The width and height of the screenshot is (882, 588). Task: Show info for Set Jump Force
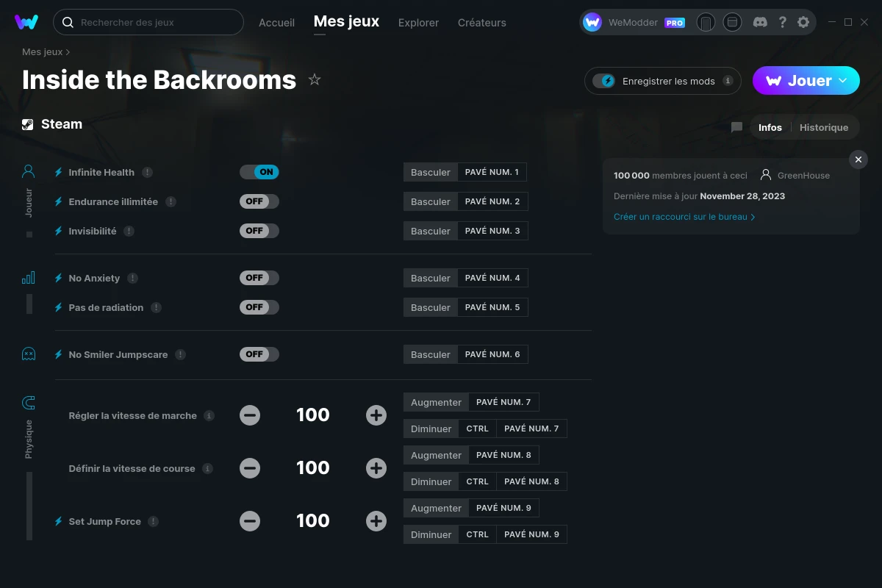[x=153, y=521]
